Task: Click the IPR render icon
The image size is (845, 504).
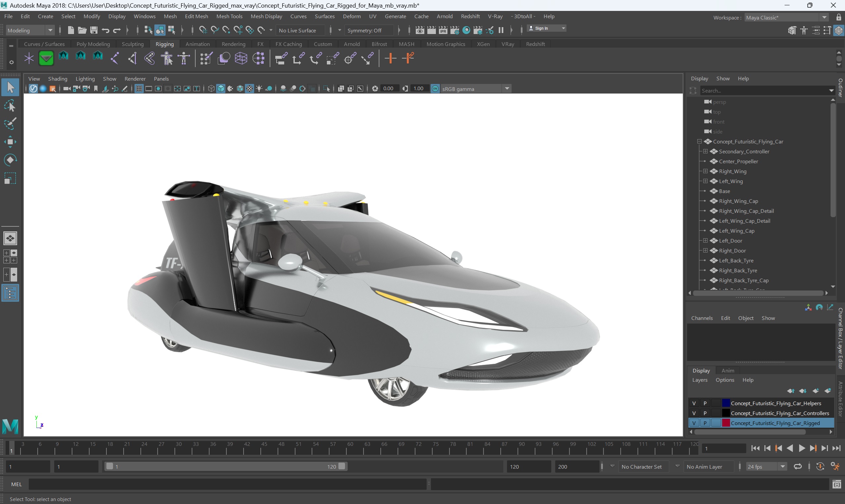Action: point(443,30)
